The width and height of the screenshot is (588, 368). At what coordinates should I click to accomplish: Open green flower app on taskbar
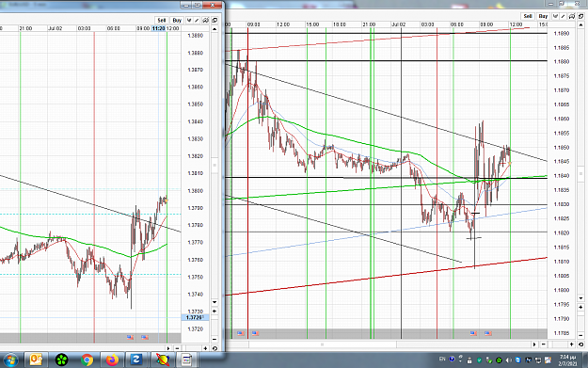tap(61, 360)
